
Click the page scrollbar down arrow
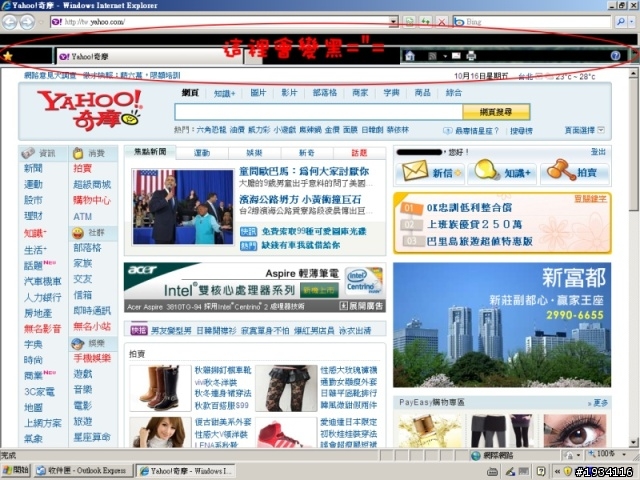(633, 442)
